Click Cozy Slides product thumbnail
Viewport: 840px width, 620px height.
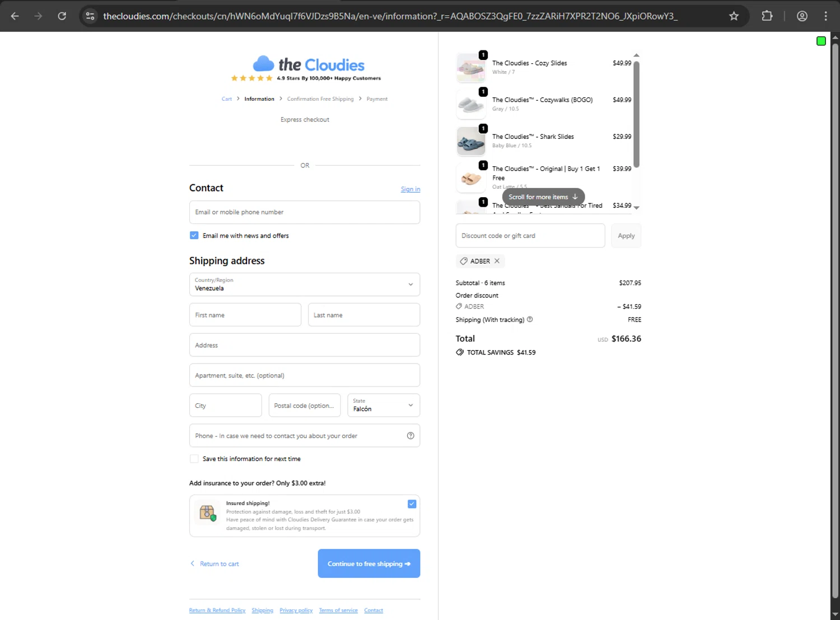coord(471,68)
